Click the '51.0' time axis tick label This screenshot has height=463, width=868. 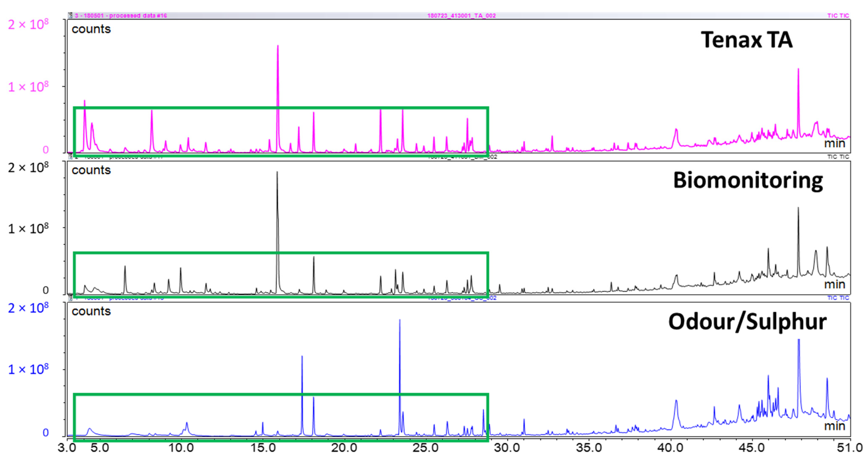(x=850, y=448)
